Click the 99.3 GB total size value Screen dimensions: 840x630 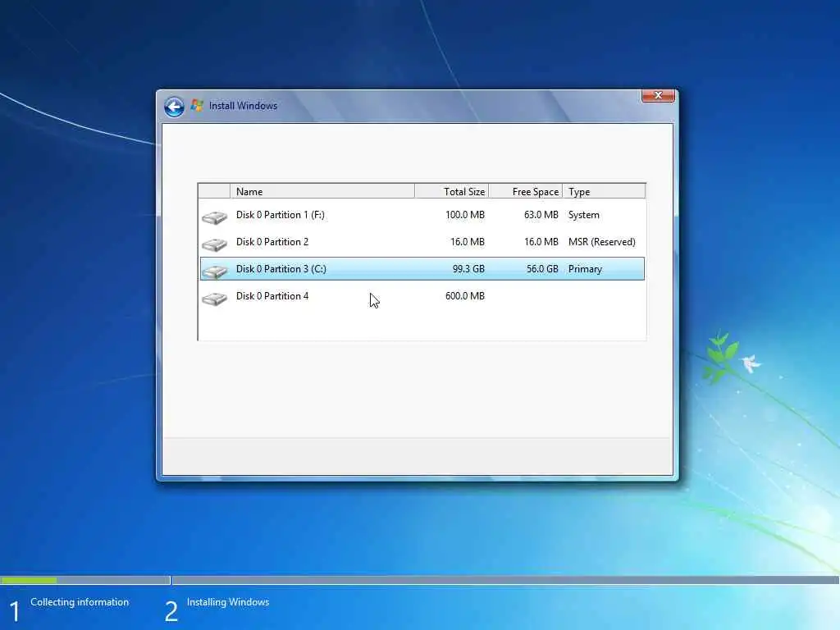click(468, 269)
